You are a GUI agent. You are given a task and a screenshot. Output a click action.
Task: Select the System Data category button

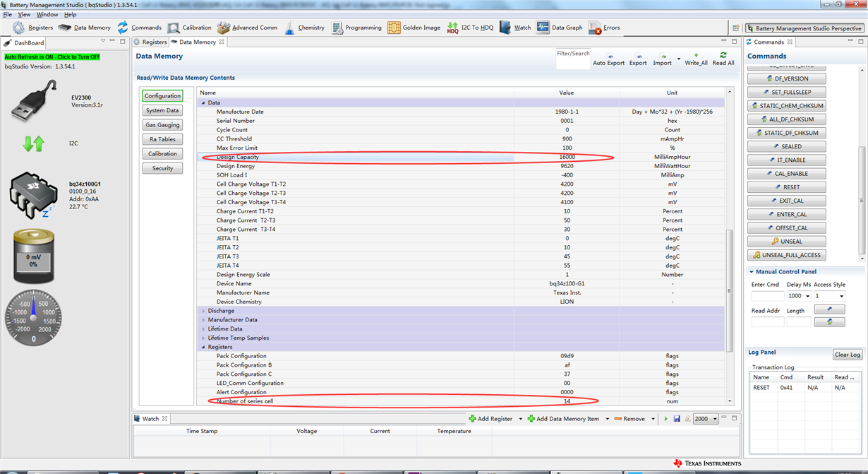tap(163, 110)
